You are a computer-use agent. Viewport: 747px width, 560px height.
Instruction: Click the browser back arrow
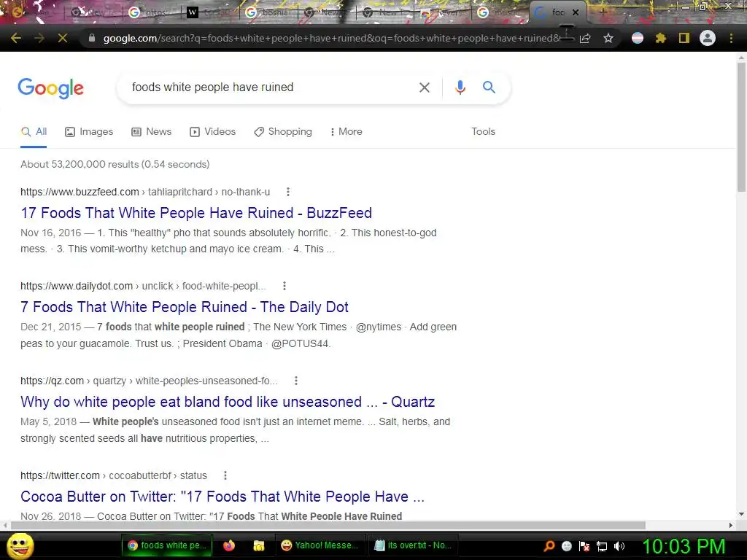tap(16, 38)
